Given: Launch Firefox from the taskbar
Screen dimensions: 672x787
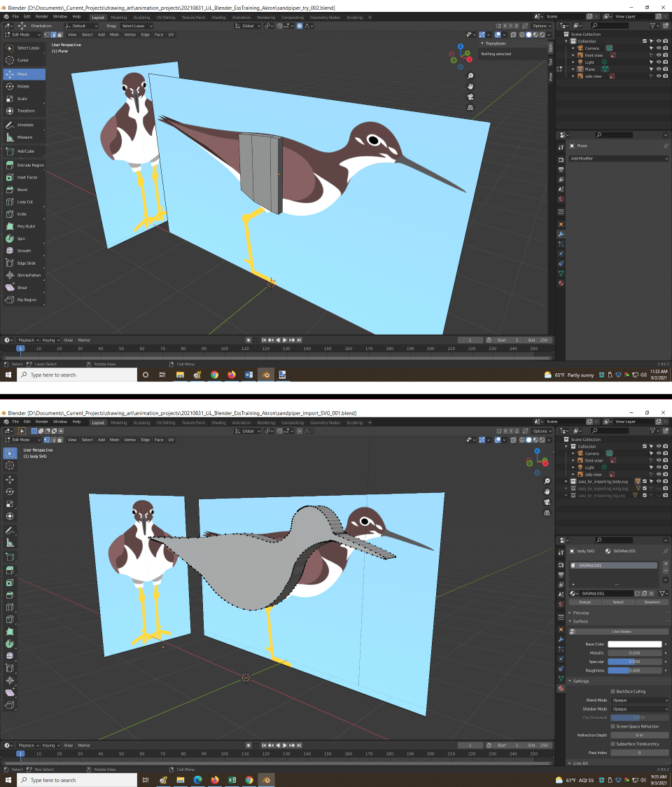Looking at the screenshot, I should point(232,375).
